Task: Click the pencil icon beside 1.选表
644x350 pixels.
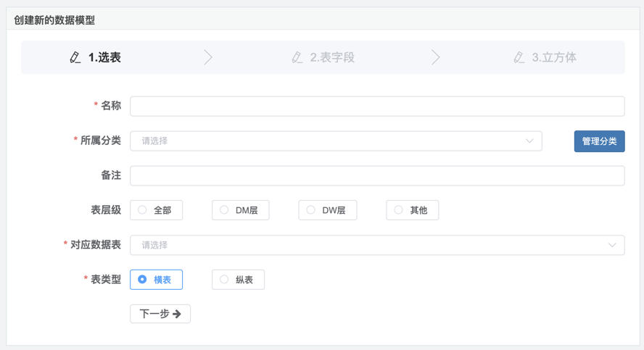Action: (x=75, y=57)
